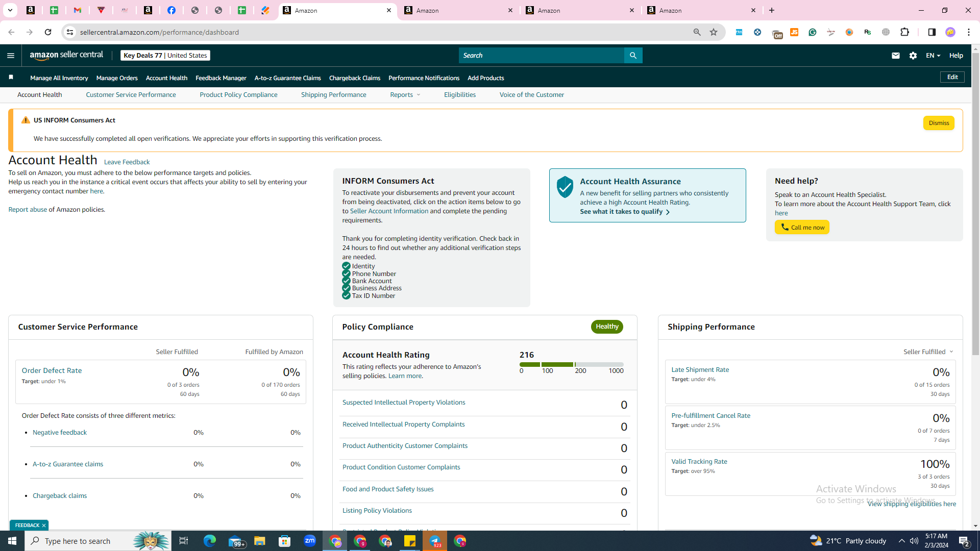Screen dimensions: 980x551
Task: Open Suspected Intellectual Property Violations link
Action: click(x=404, y=403)
